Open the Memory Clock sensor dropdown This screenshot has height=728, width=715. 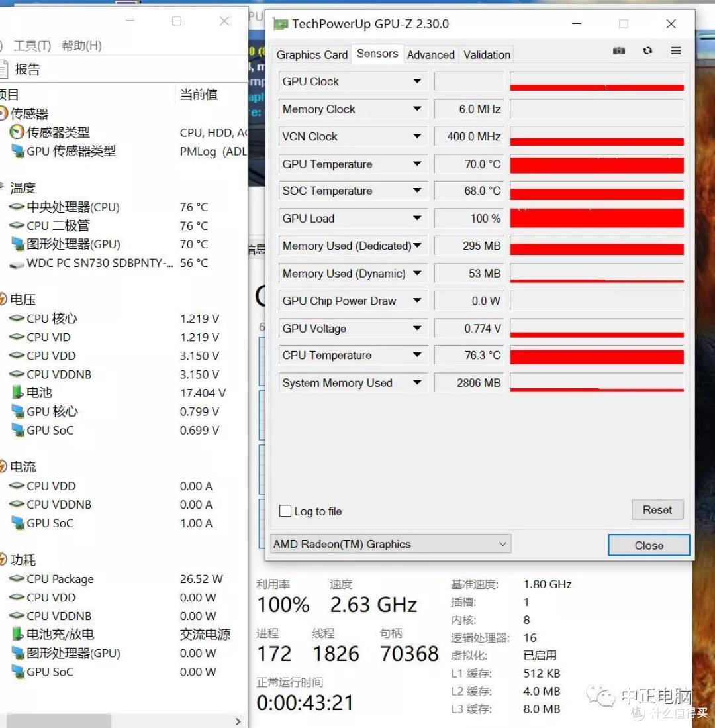point(417,109)
